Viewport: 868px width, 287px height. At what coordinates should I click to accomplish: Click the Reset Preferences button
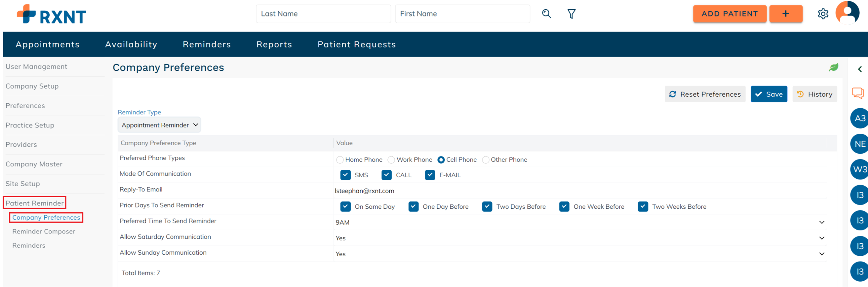pos(705,94)
